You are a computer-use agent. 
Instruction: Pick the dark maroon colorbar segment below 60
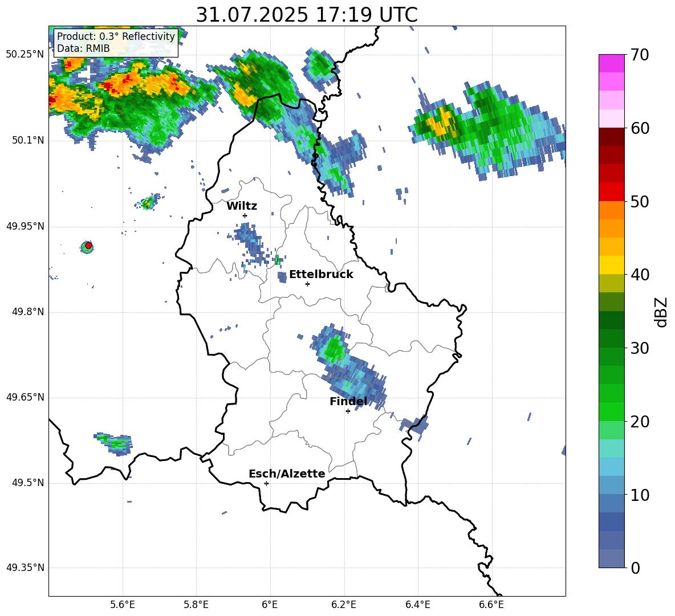pyautogui.click(x=611, y=137)
